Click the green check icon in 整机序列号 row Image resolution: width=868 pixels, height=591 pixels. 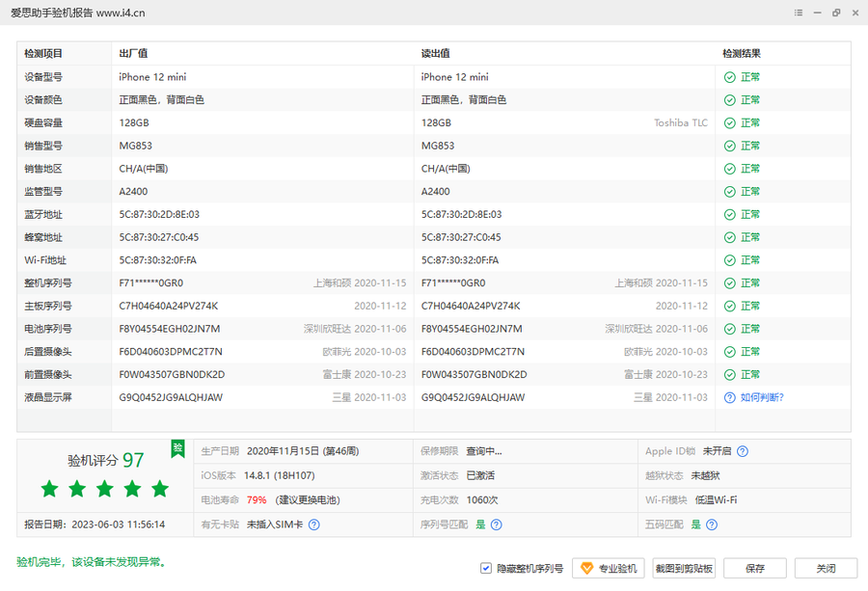pos(730,283)
